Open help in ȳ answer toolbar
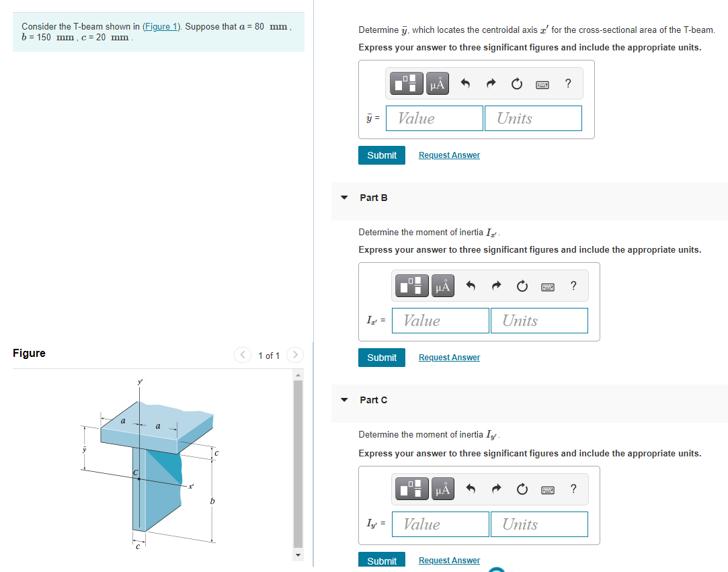The image size is (728, 572). tap(568, 83)
